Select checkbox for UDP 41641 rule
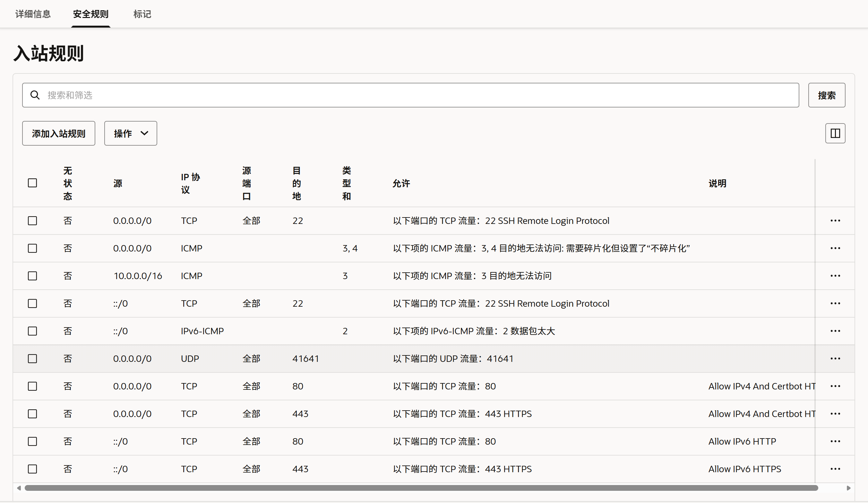Viewport: 868px width, 503px height. [x=32, y=358]
